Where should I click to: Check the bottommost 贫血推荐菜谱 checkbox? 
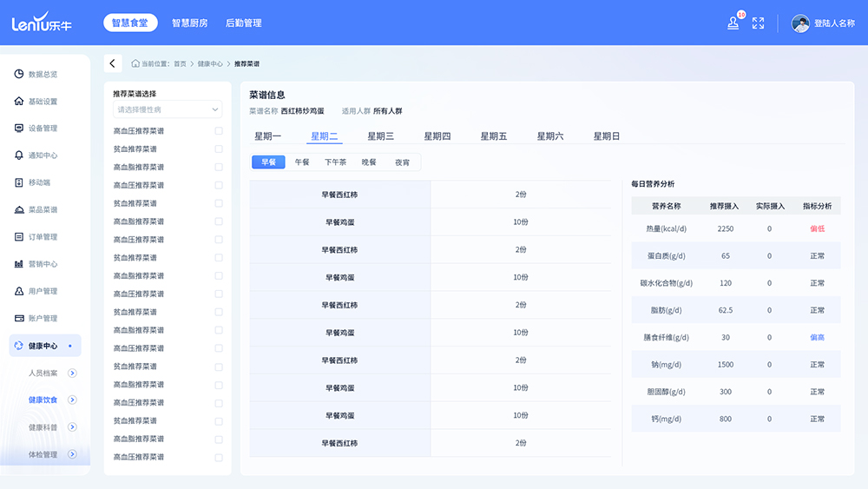tap(219, 421)
